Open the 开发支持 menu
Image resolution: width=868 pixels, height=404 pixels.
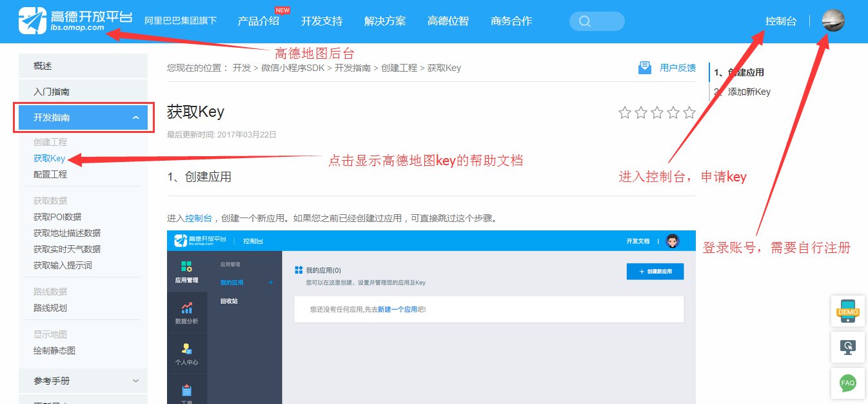(322, 21)
